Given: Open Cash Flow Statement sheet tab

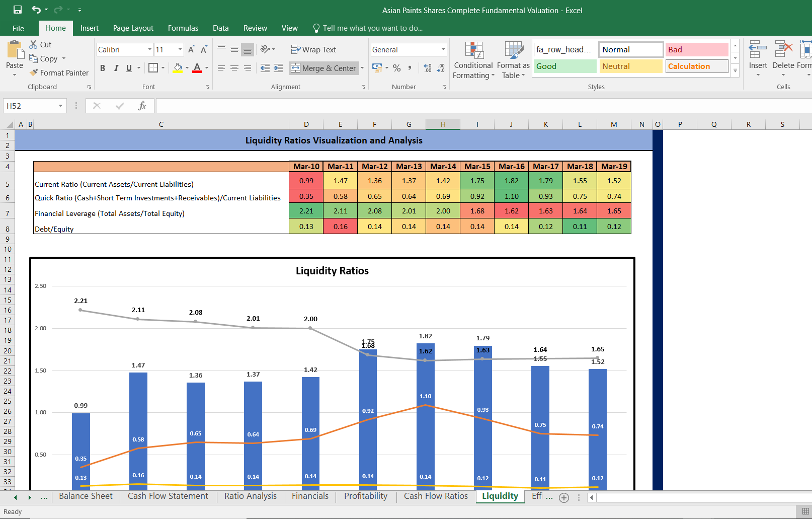Looking at the screenshot, I should (168, 496).
